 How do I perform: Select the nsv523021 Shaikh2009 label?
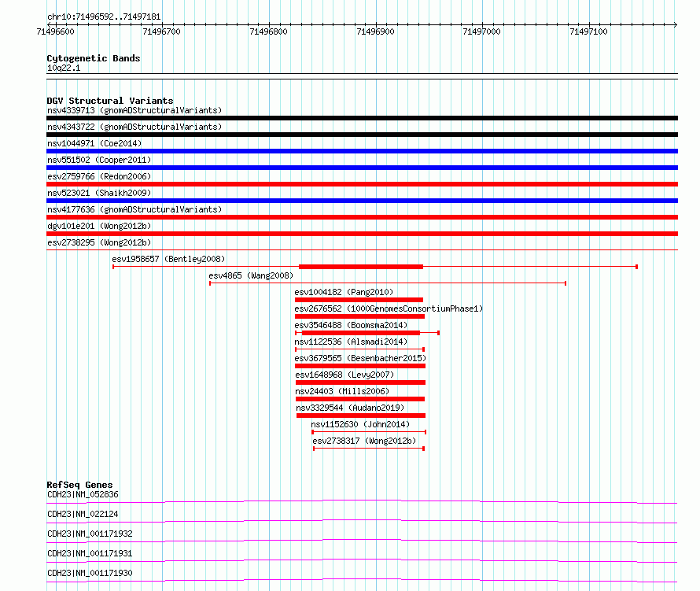pyautogui.click(x=99, y=193)
